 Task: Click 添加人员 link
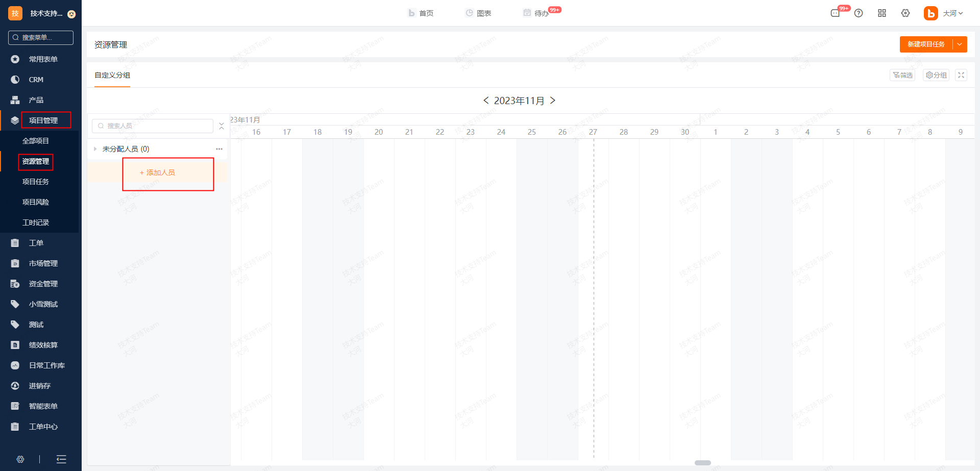[158, 172]
